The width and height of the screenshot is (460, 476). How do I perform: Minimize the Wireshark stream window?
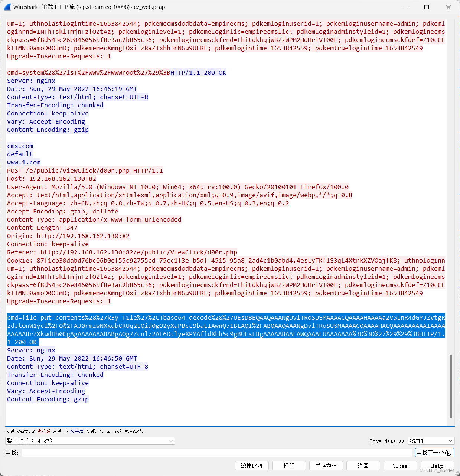405,7
